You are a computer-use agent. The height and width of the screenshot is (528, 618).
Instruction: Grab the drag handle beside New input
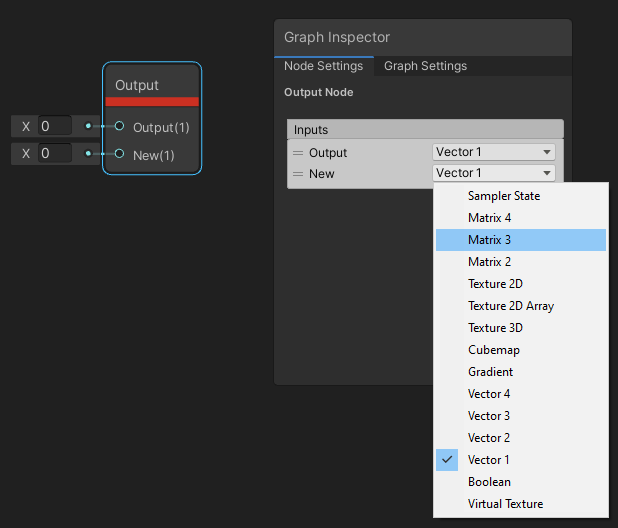point(297,174)
